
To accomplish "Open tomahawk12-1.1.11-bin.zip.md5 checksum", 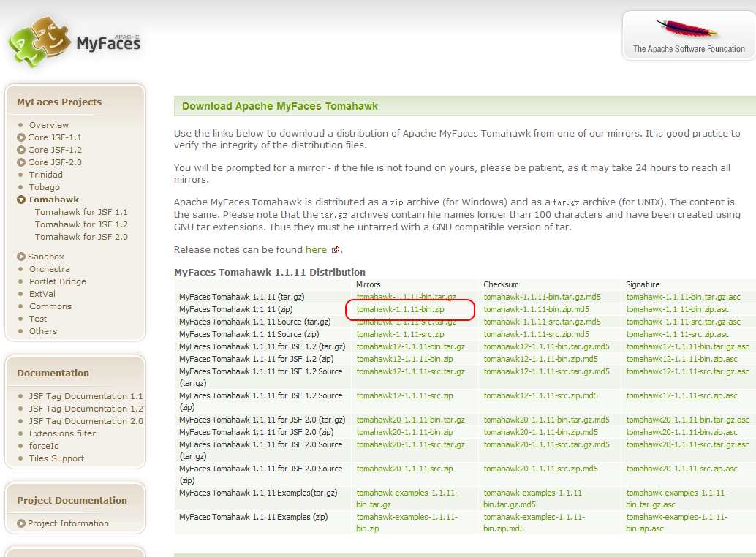I will (x=540, y=360).
